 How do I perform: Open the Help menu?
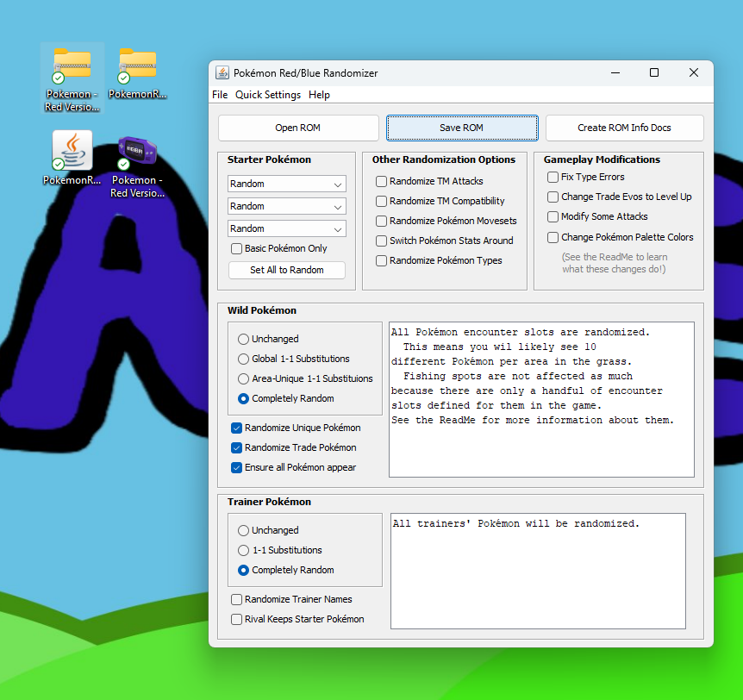(x=319, y=95)
